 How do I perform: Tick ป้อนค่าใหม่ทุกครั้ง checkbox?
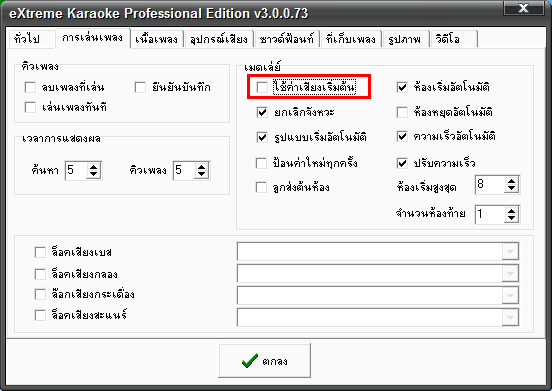[x=261, y=163]
